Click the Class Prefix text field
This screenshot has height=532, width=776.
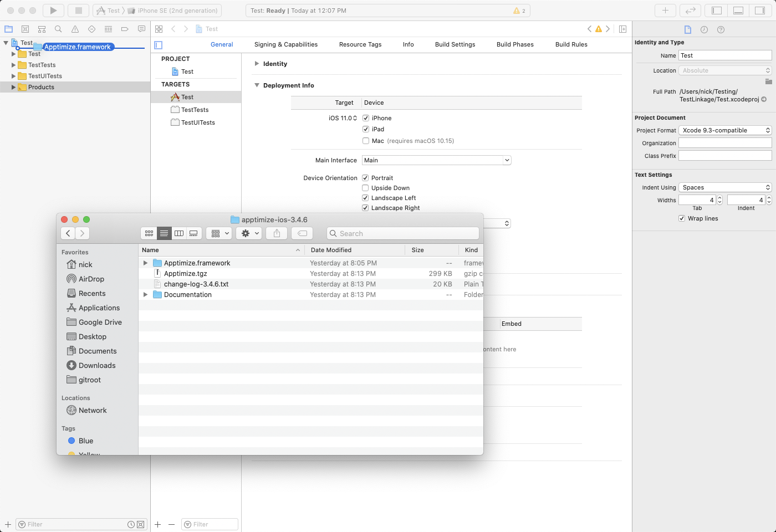click(725, 156)
